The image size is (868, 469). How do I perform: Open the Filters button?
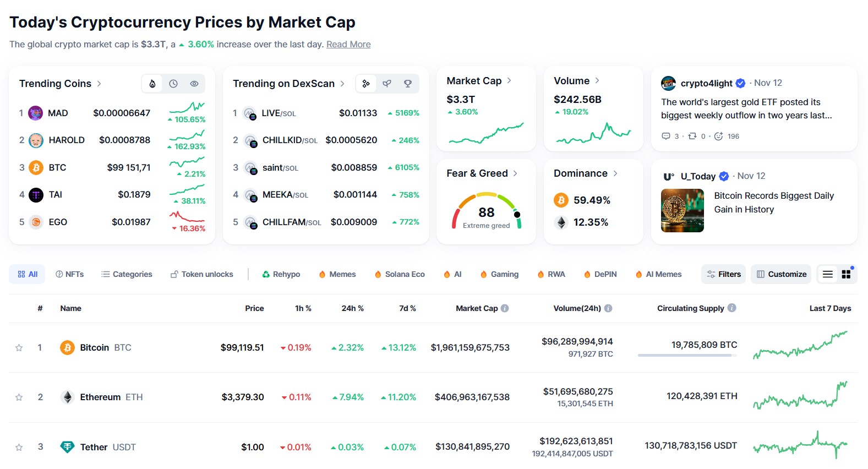(x=723, y=274)
